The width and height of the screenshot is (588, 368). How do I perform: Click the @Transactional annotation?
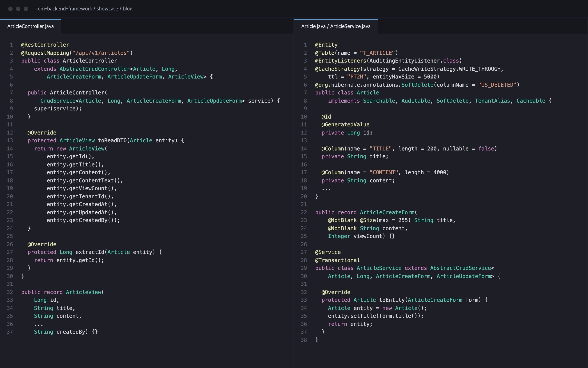coord(337,260)
